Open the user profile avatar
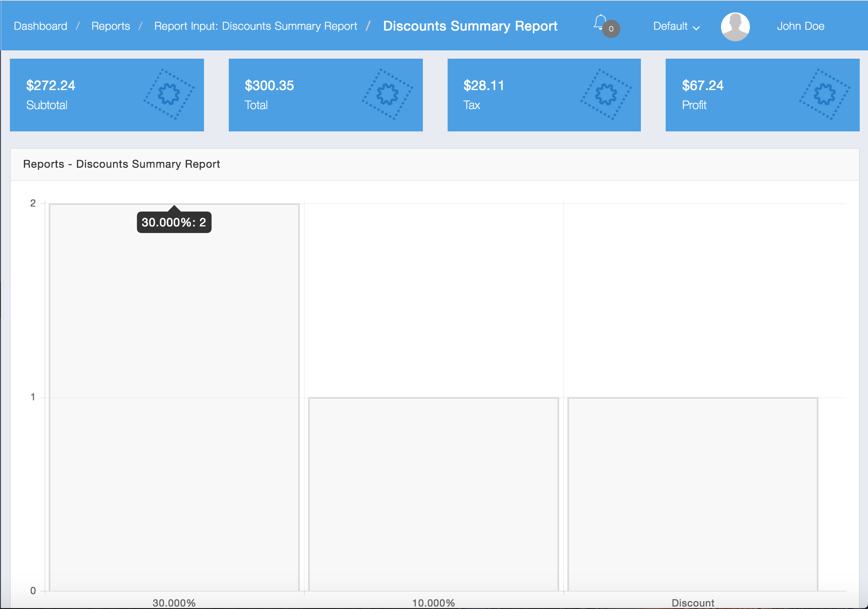 click(735, 26)
